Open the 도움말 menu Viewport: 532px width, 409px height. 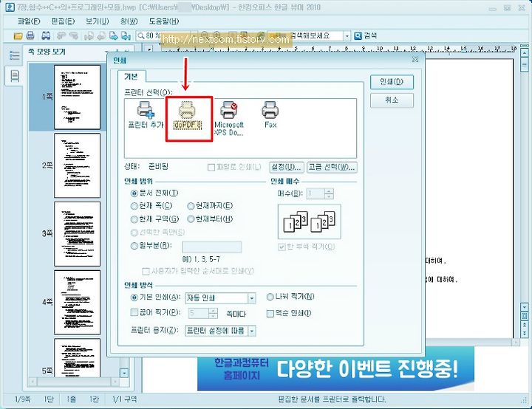164,21
